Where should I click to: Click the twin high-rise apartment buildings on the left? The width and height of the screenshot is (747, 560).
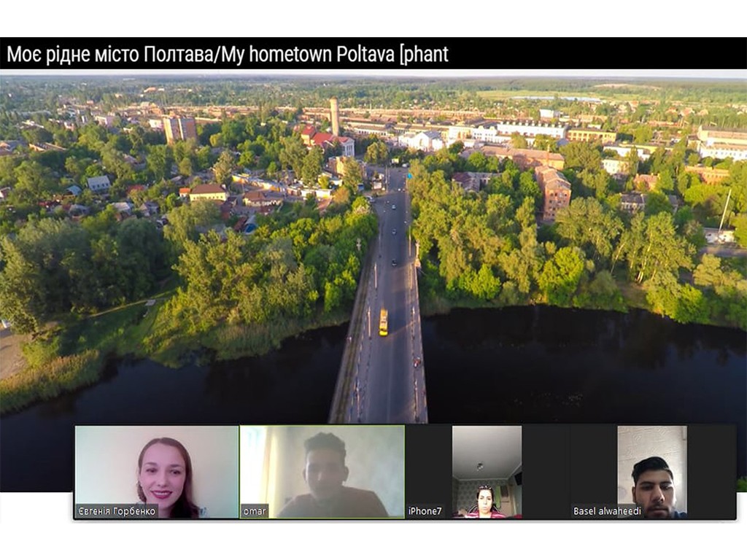[x=179, y=129]
